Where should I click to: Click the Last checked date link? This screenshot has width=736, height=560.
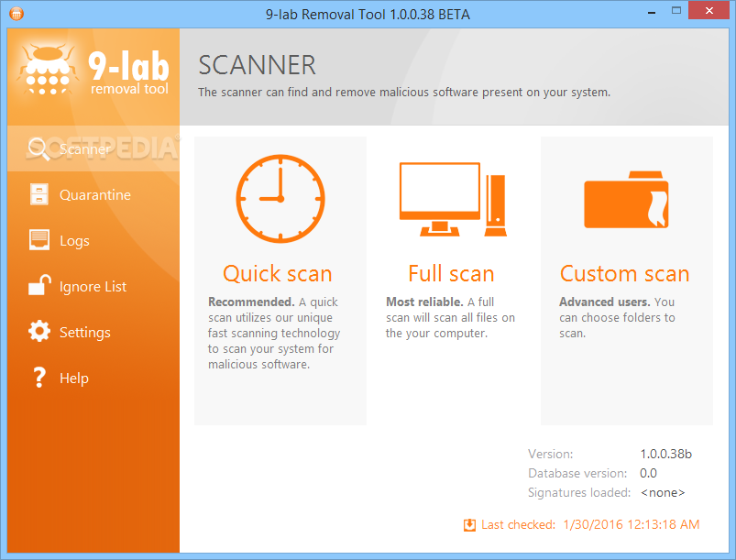pos(631,524)
